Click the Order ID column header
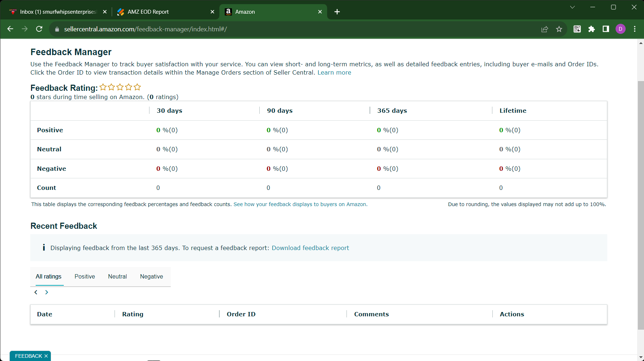 pyautogui.click(x=241, y=314)
